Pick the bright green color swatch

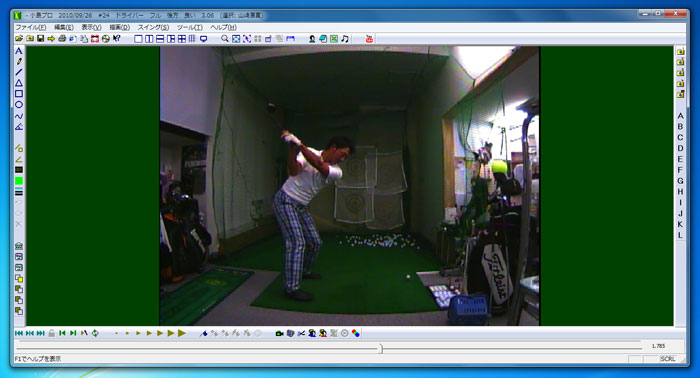point(19,181)
